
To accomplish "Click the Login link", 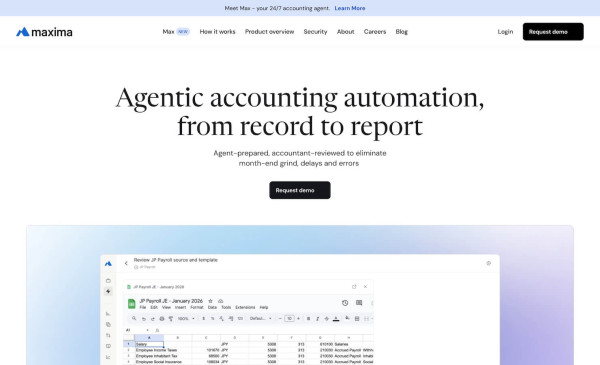I will click(505, 32).
